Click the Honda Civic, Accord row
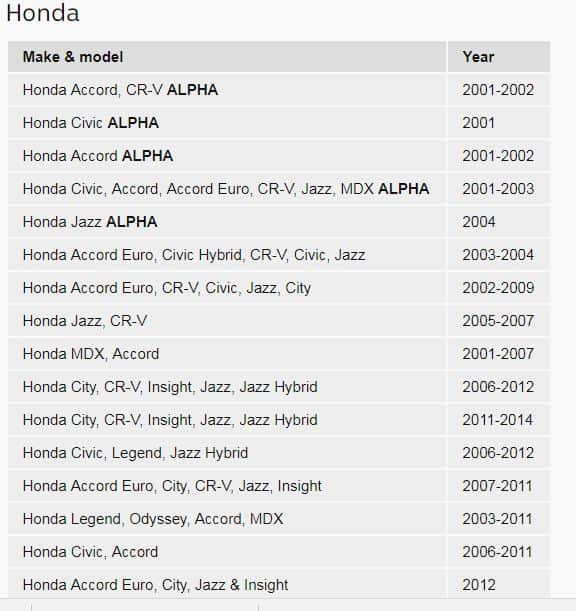 pyautogui.click(x=279, y=552)
